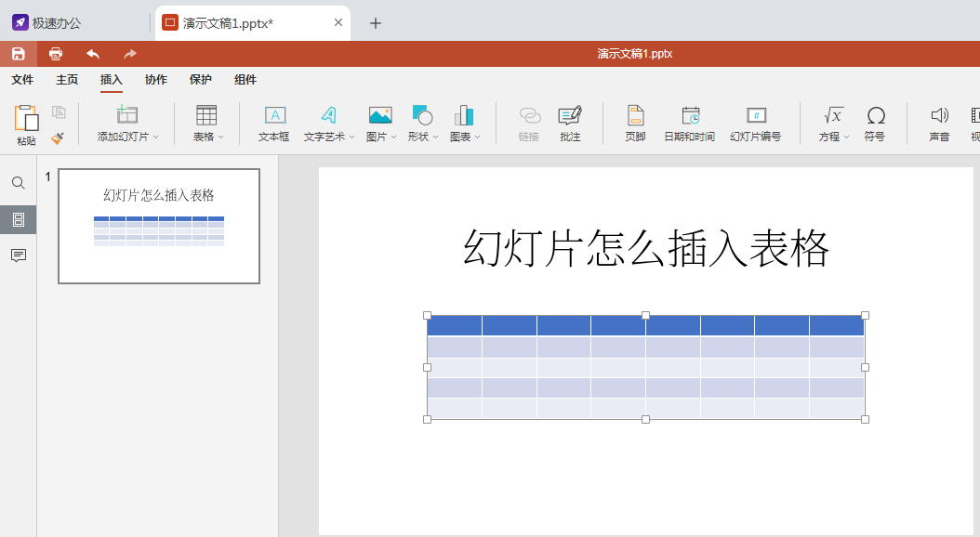
Task: Click the Chart (图表) icon
Action: pyautogui.click(x=464, y=115)
